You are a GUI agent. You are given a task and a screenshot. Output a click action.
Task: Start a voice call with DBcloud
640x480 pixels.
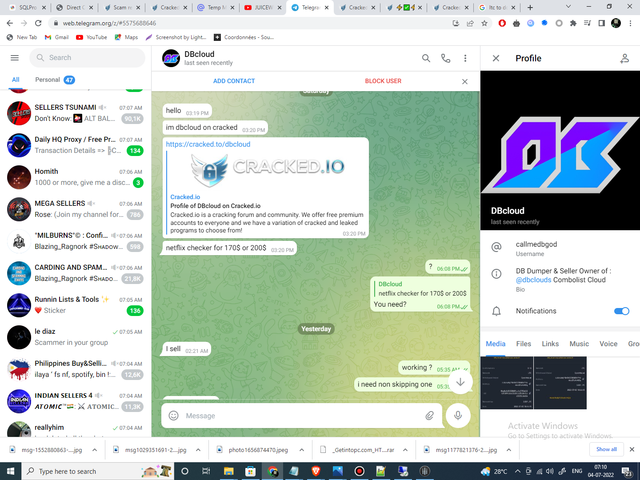(445, 58)
